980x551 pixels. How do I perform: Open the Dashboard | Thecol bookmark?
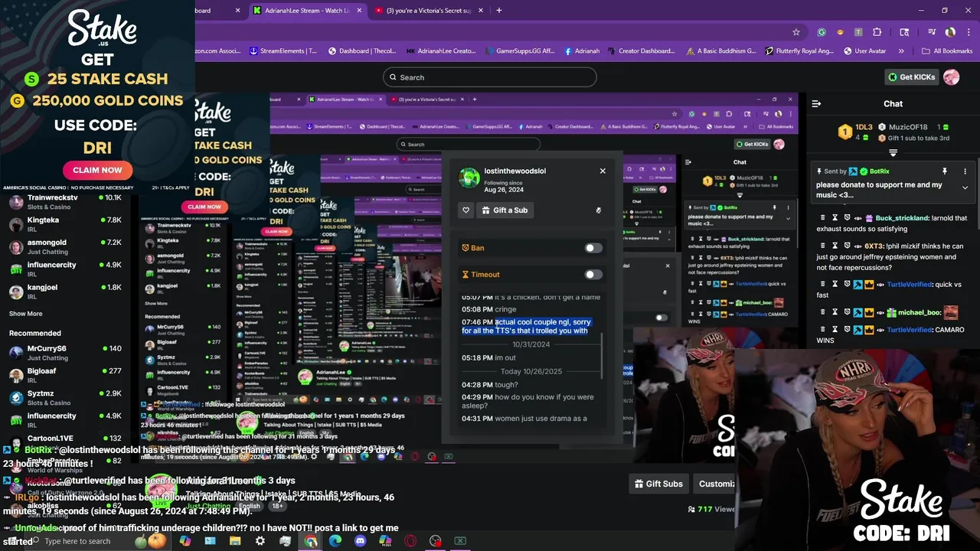(362, 51)
